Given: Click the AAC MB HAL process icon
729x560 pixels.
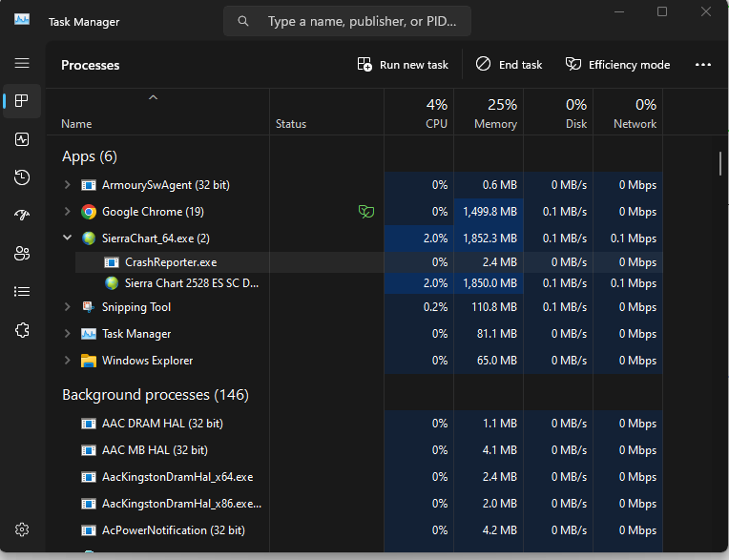Looking at the screenshot, I should tap(89, 450).
